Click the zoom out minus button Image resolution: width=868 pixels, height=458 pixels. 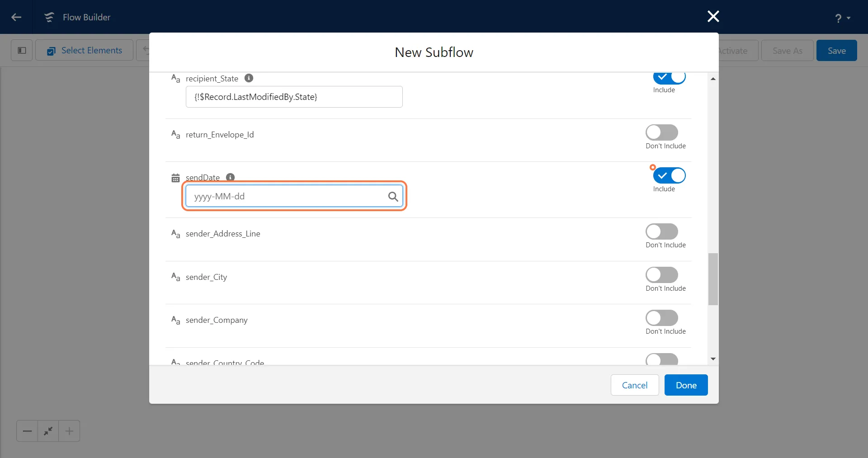point(27,431)
